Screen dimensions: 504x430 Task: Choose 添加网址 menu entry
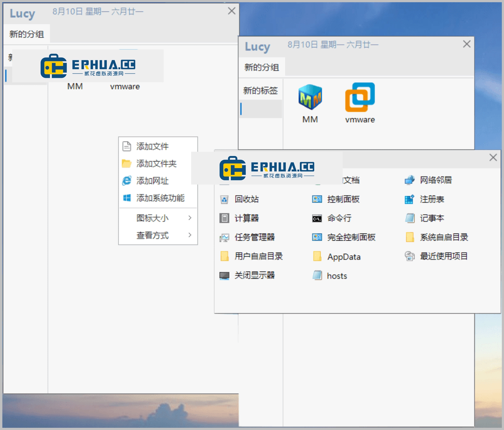coord(158,181)
